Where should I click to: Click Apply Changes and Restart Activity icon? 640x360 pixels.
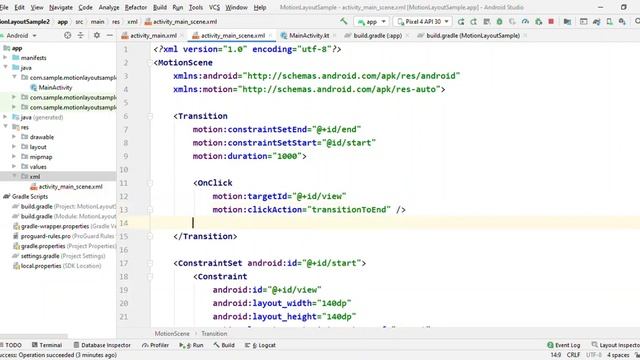[473, 22]
